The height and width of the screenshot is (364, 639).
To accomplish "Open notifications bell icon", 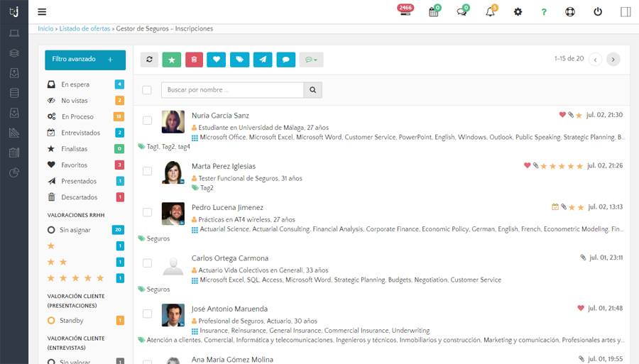I will click(x=490, y=11).
